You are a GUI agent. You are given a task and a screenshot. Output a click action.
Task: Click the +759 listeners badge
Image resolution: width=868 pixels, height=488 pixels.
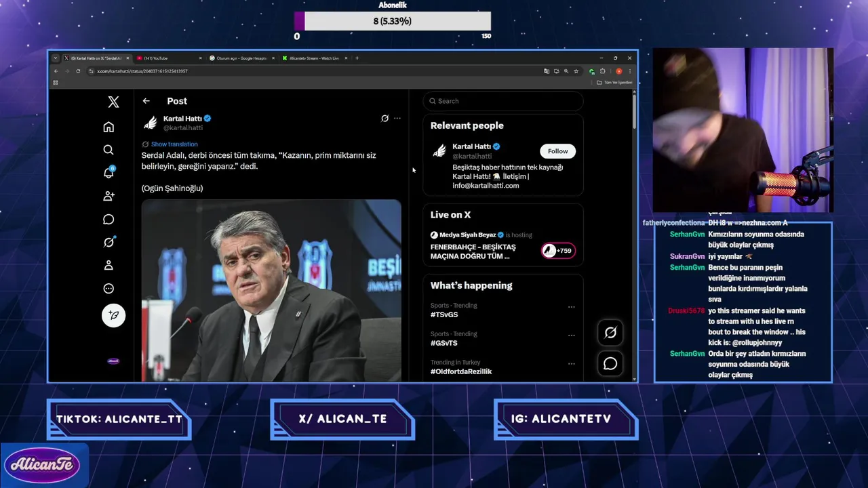click(558, 251)
